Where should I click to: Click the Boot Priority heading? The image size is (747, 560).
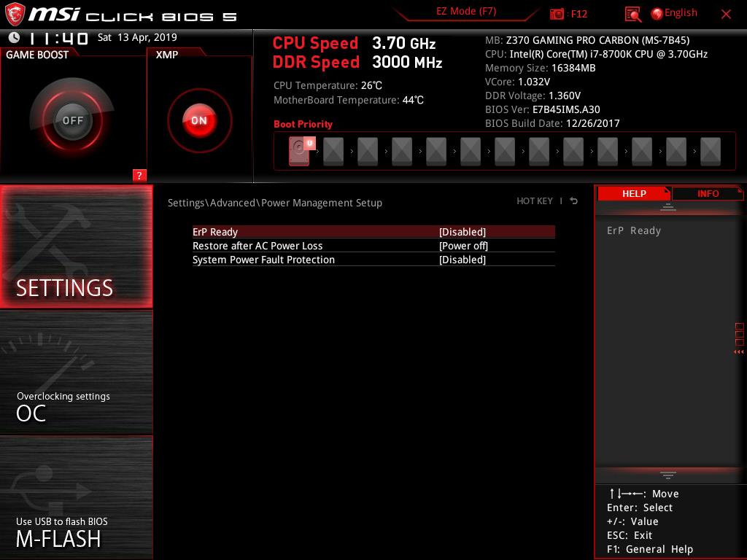point(303,124)
